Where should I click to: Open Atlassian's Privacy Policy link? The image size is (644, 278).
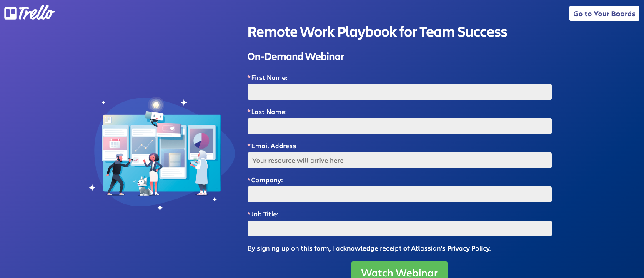tap(468, 248)
